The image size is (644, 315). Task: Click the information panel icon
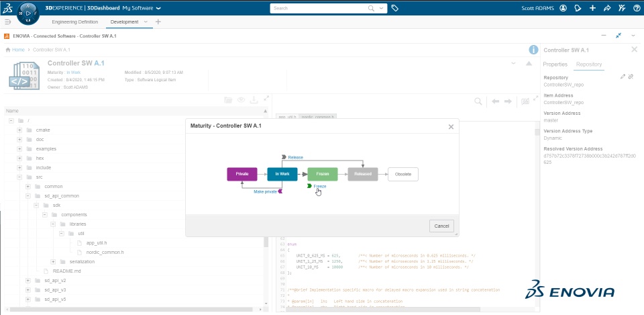(x=533, y=50)
